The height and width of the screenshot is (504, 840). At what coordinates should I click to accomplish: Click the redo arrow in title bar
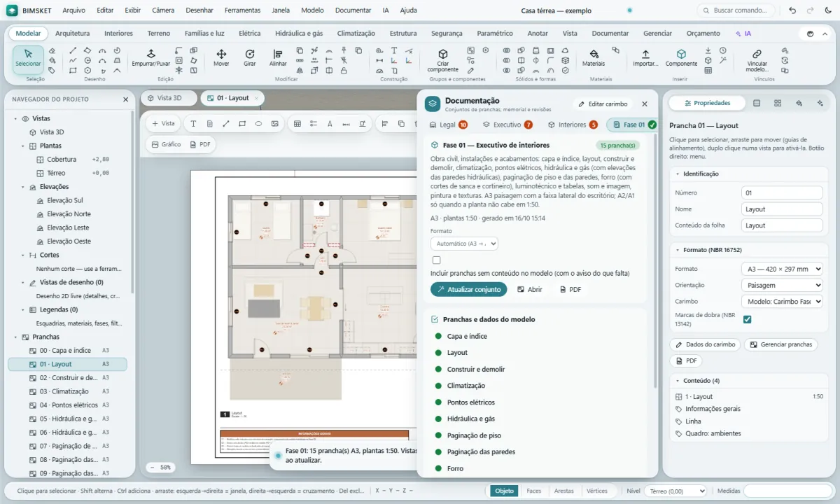click(811, 10)
